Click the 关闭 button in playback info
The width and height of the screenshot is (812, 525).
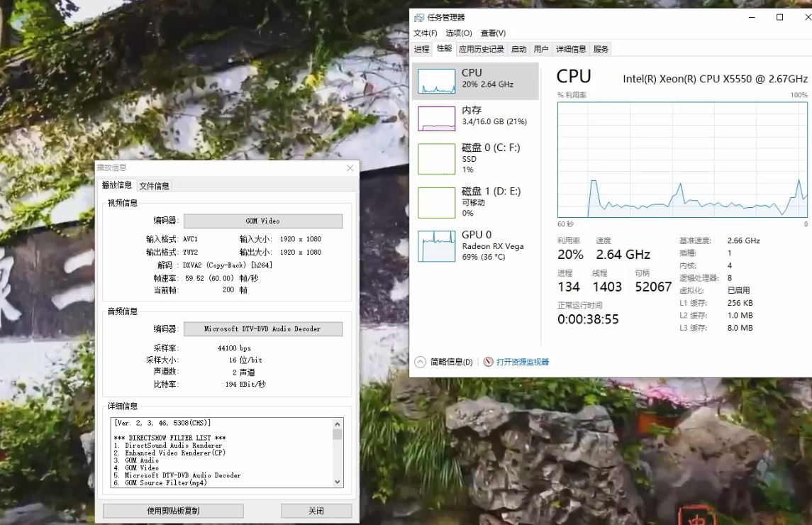[x=316, y=510]
